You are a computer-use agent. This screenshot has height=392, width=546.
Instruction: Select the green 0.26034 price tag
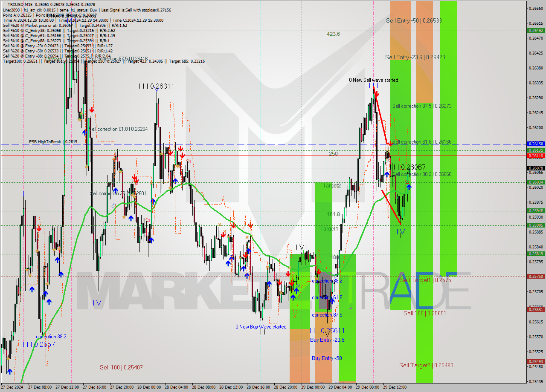click(536, 182)
